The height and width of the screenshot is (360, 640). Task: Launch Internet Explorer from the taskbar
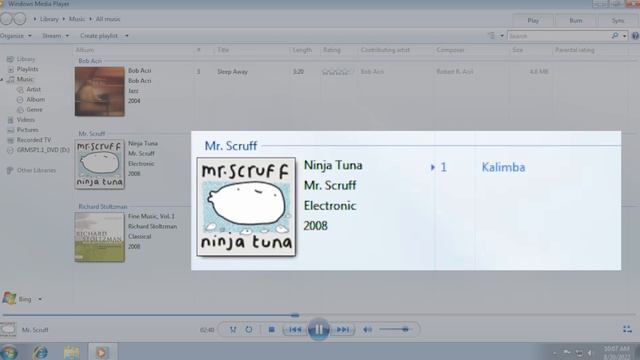pyautogui.click(x=40, y=352)
